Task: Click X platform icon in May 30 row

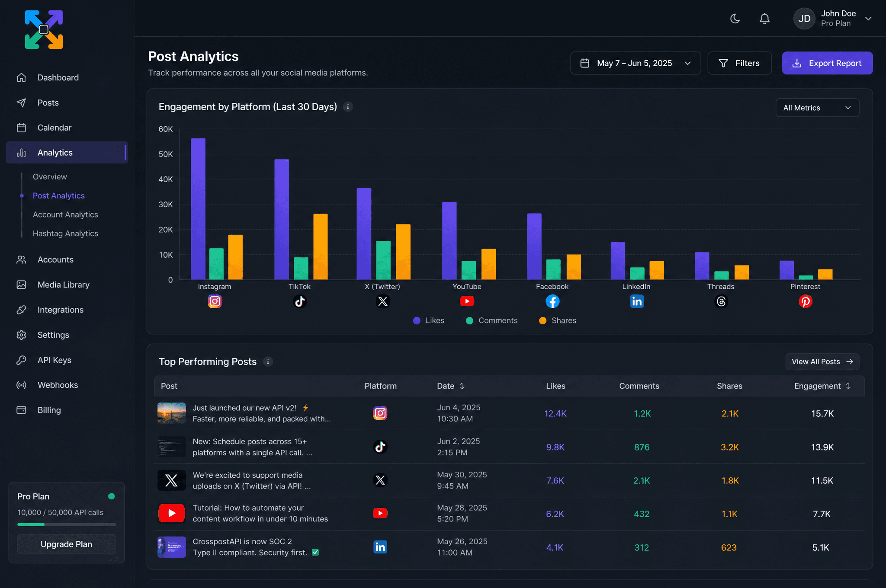Action: [x=380, y=480]
